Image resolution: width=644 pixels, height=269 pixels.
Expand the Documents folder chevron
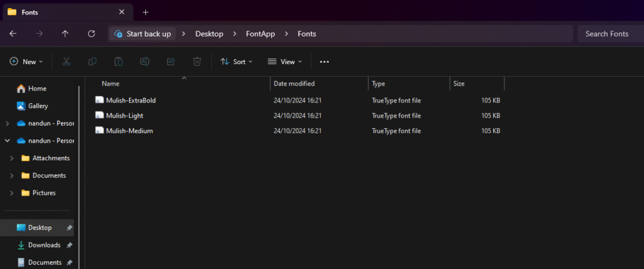[x=12, y=175]
